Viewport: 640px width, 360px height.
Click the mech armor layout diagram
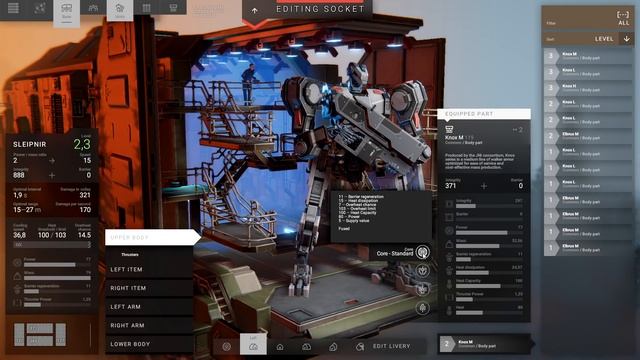click(x=40, y=334)
